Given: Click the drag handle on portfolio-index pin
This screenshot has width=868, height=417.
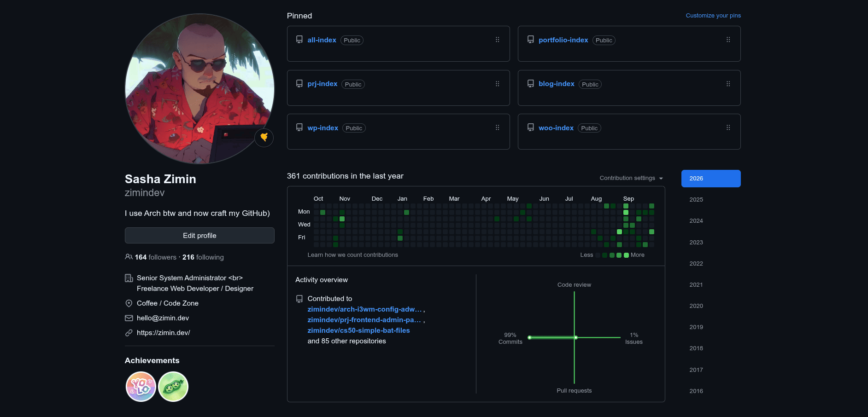Looking at the screenshot, I should click(728, 40).
